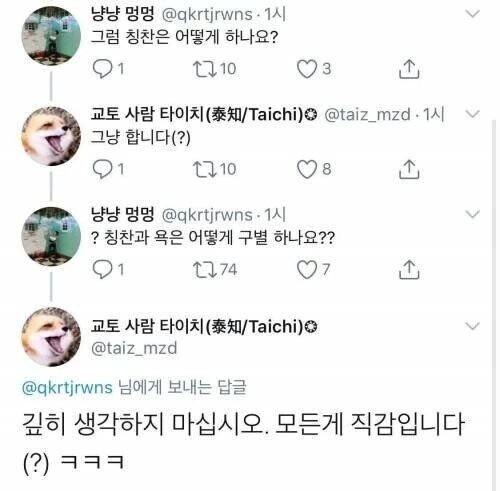Reply to the 그냥 합니다(?) tweet

click(103, 169)
